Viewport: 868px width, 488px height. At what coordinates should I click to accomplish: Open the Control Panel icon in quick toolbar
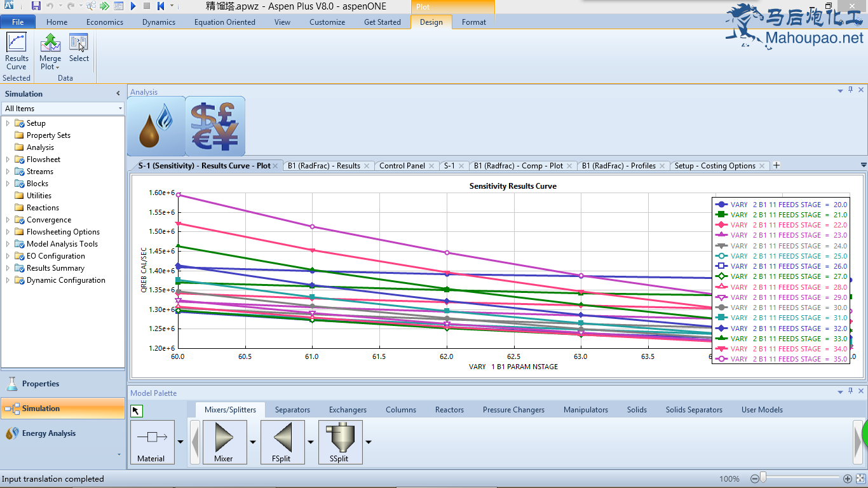[119, 6]
